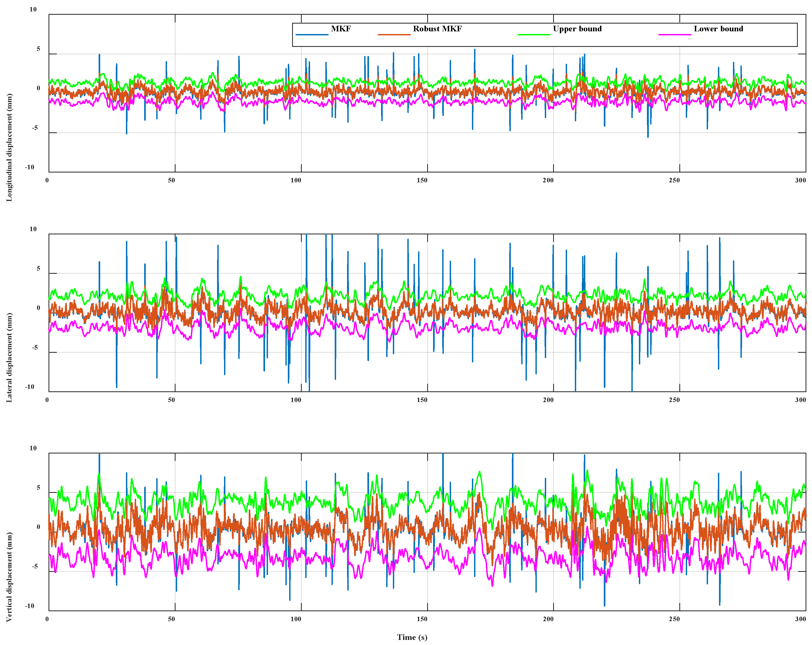Click the Longitudinal displacement (mm) axis label
Image resolution: width=812 pixels, height=645 pixels.
click(x=9, y=147)
